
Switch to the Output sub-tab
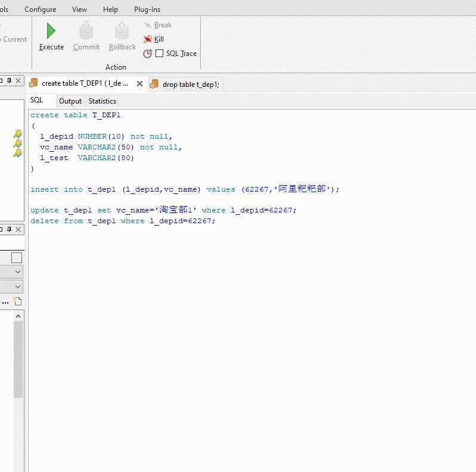click(70, 101)
